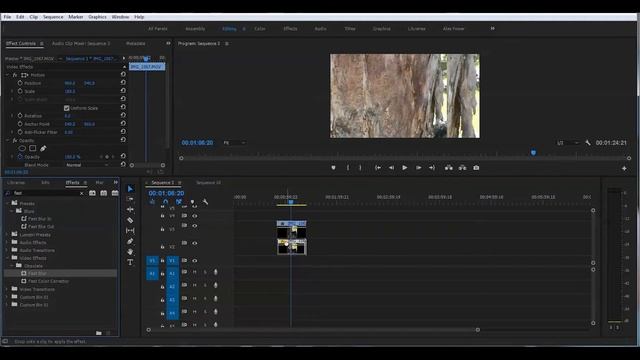Screen dimensions: 640x360
Task: Select the Selection tool arrow
Action: (x=130, y=189)
